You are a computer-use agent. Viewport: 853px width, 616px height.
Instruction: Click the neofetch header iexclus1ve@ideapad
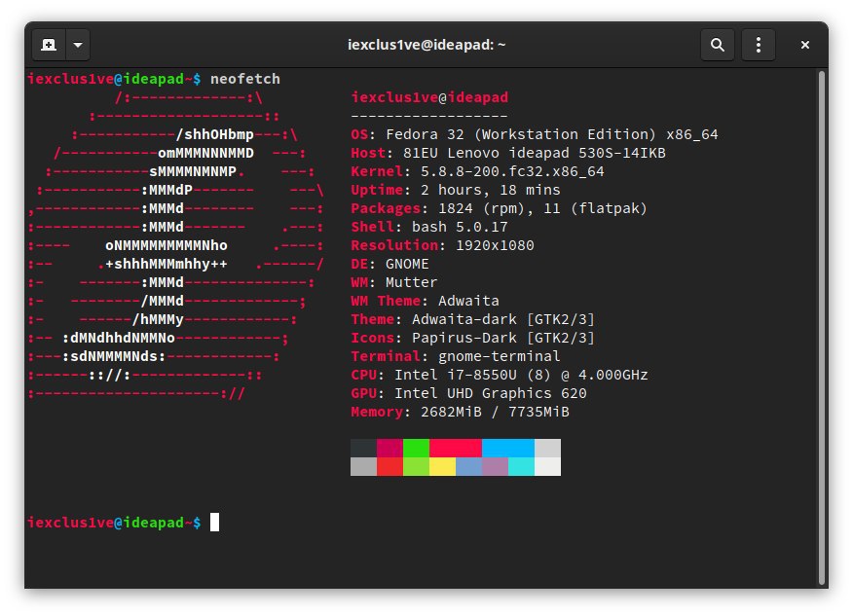[429, 97]
